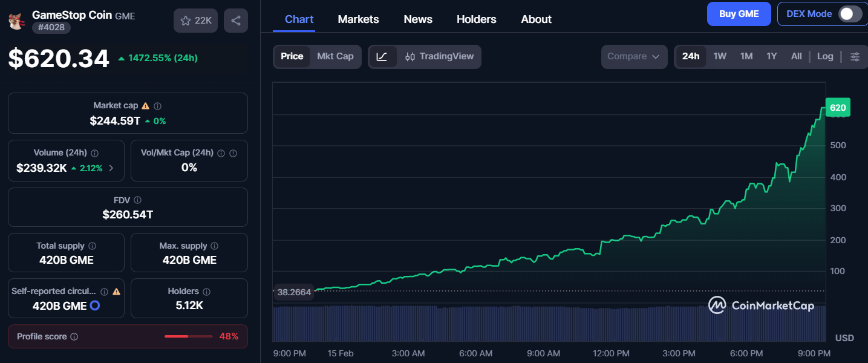The width and height of the screenshot is (868, 363).
Task: Open the Chart tab
Action: coord(299,19)
